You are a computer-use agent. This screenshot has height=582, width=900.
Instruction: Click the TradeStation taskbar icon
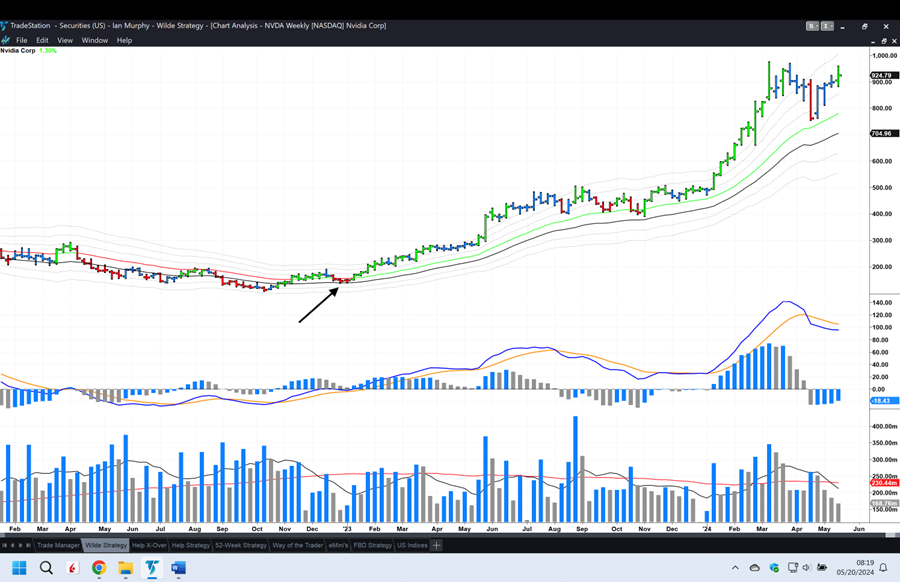[152, 568]
